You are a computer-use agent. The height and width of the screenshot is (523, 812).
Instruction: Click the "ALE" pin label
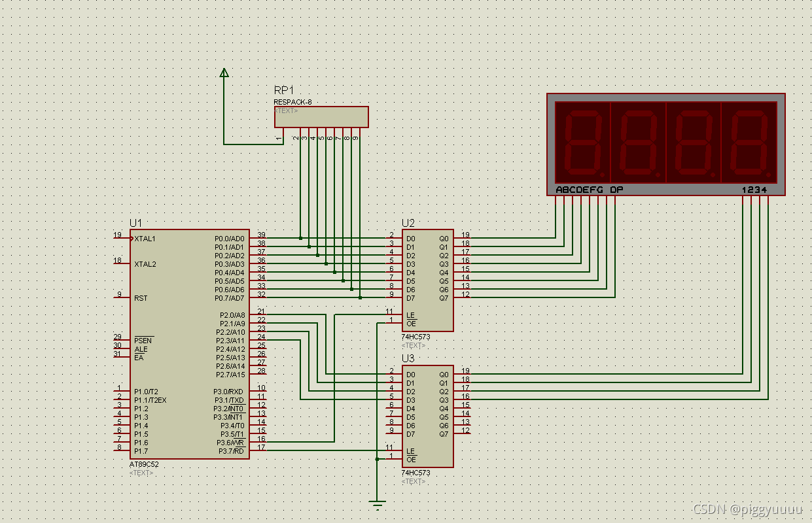coord(141,349)
